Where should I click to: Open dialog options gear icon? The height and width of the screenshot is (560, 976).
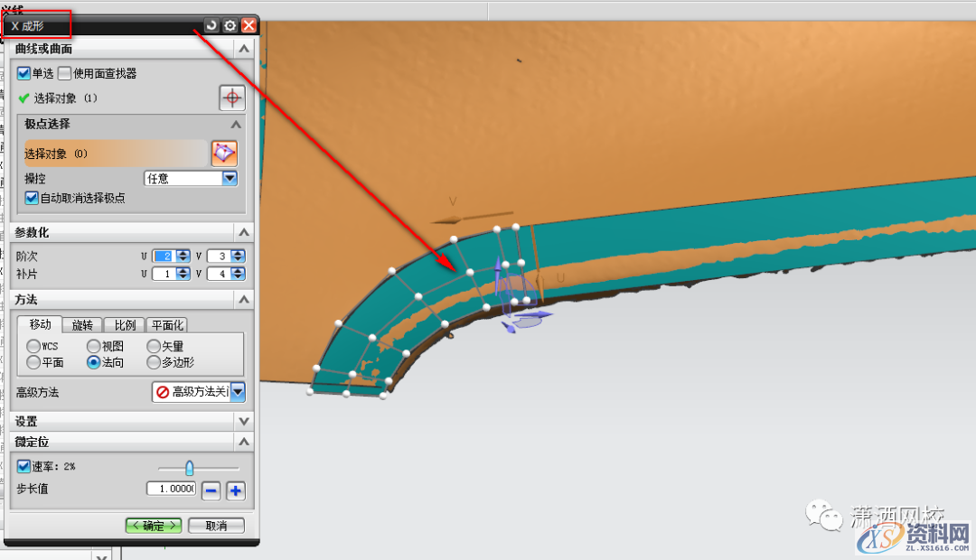[x=230, y=26]
